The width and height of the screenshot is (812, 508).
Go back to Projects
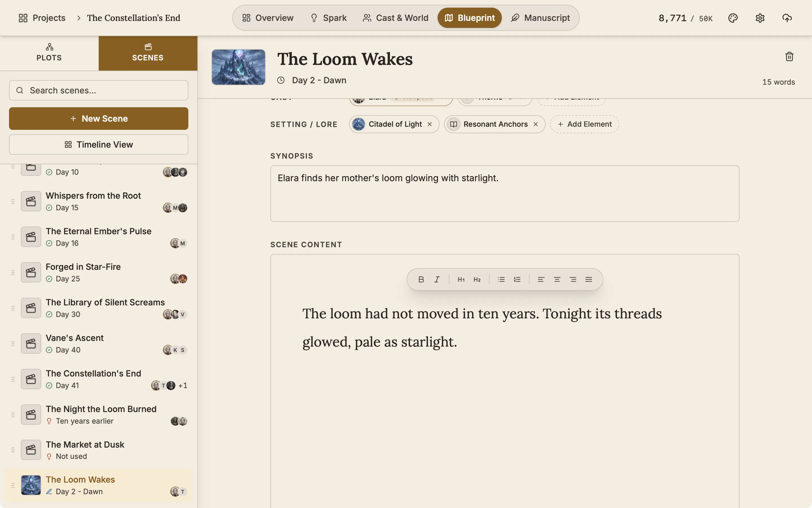tap(42, 18)
